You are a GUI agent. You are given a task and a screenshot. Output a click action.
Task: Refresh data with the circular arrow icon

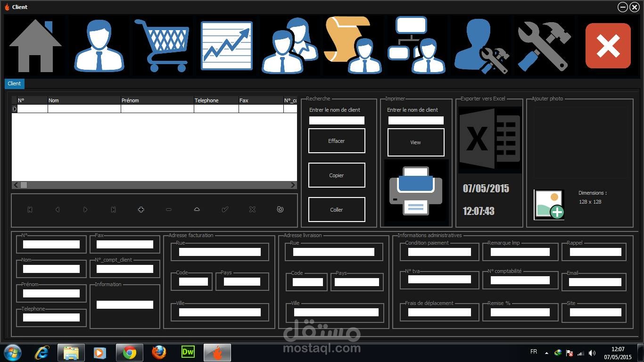pyautogui.click(x=280, y=210)
